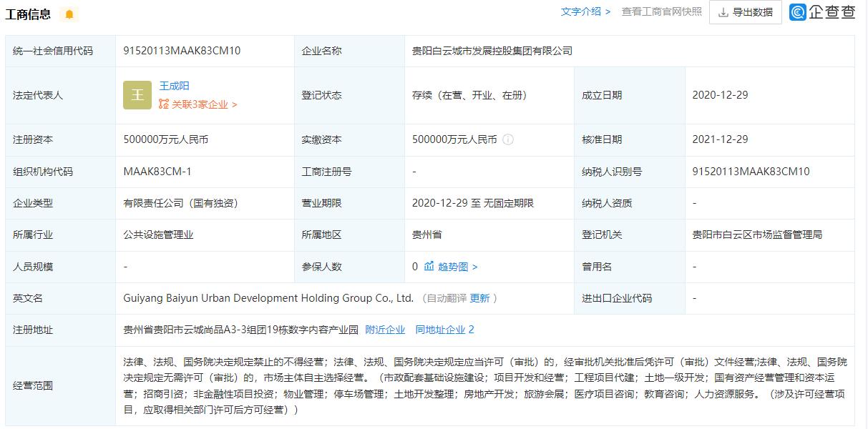Click the info icon beside 实缴资本 amount
Viewport: 868px width, 429px height.
point(508,139)
